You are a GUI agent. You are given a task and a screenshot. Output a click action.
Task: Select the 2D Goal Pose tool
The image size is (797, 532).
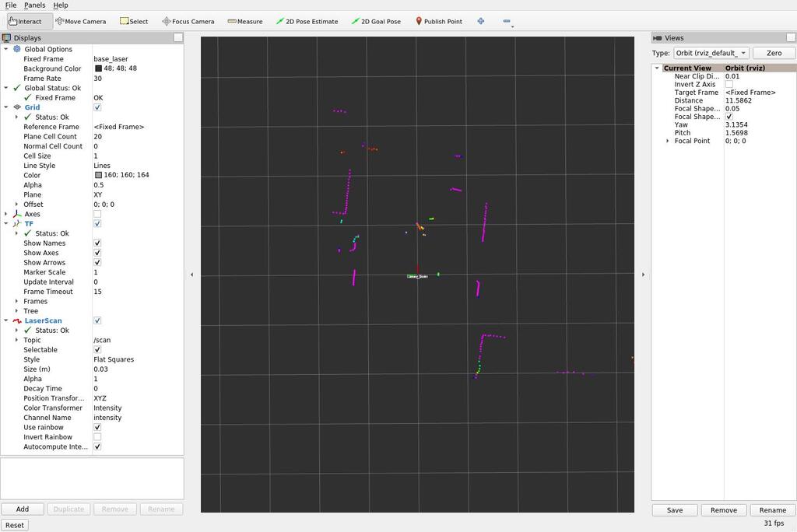(x=376, y=21)
